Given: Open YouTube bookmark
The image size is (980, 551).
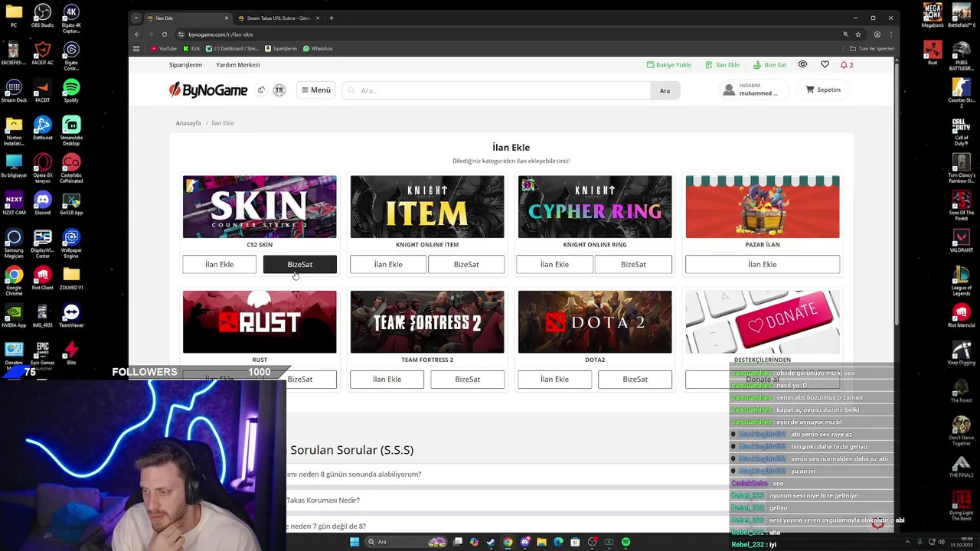Looking at the screenshot, I should click(164, 48).
